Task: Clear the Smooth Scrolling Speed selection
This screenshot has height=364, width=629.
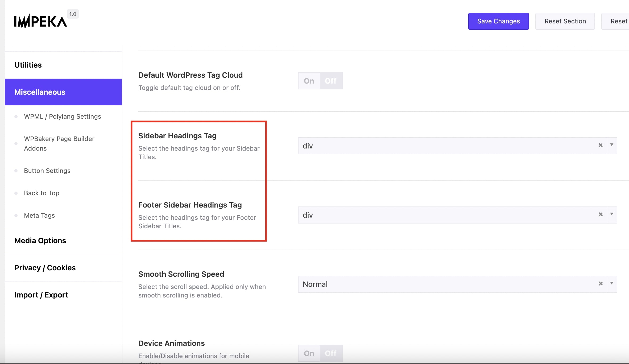Action: pyautogui.click(x=600, y=284)
